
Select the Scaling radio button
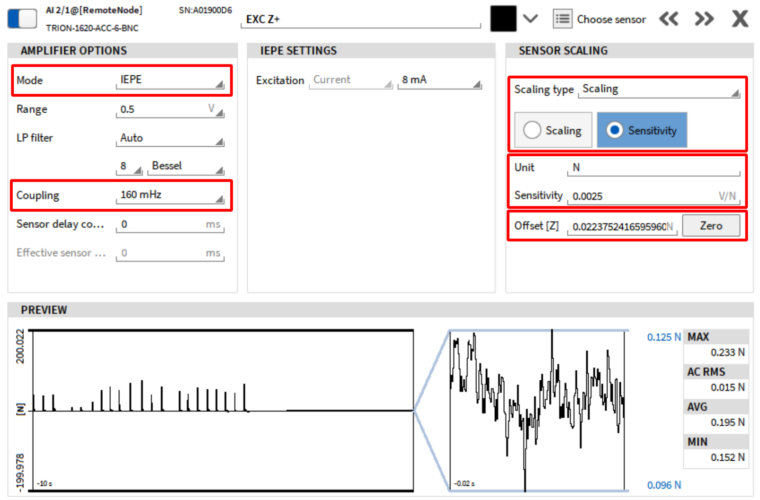553,130
